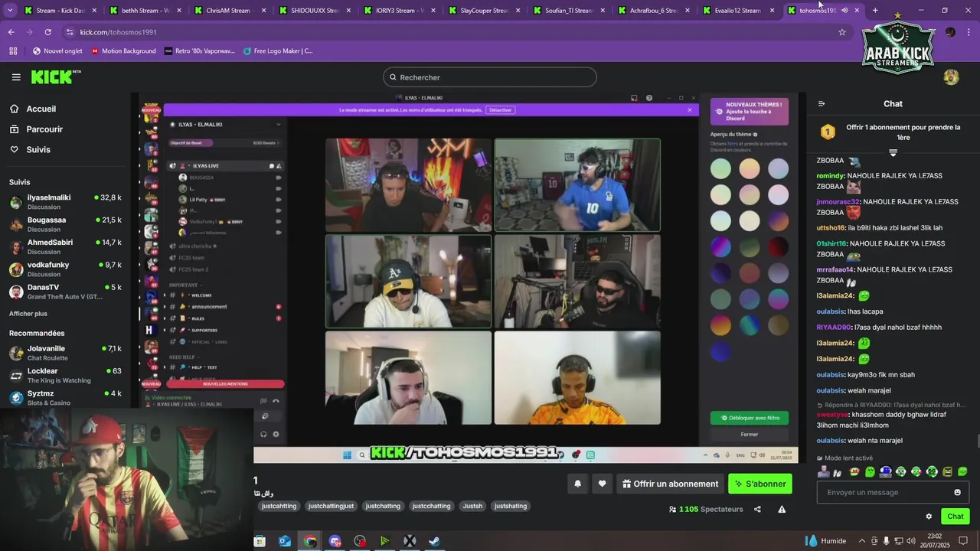This screenshot has height=551, width=980.
Task: Click Afficher plus under Suivis
Action: tap(28, 314)
